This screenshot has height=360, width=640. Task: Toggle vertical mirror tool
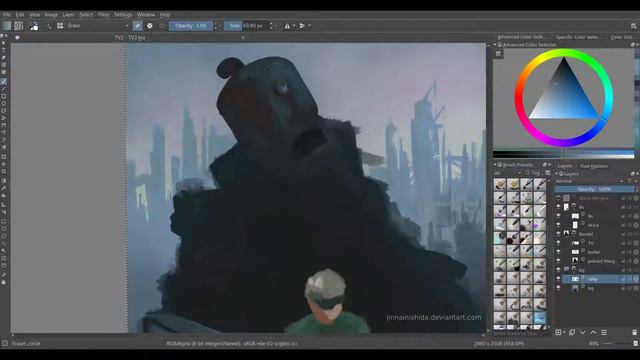click(x=302, y=26)
